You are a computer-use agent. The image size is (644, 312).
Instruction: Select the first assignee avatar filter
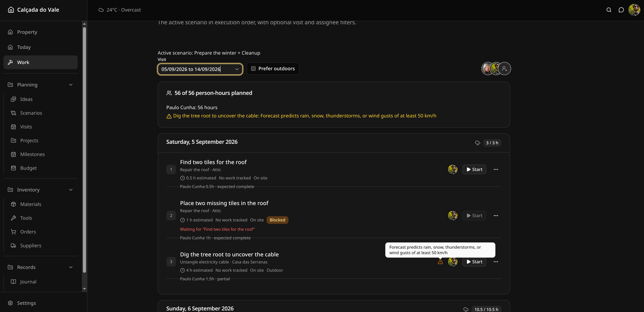487,69
